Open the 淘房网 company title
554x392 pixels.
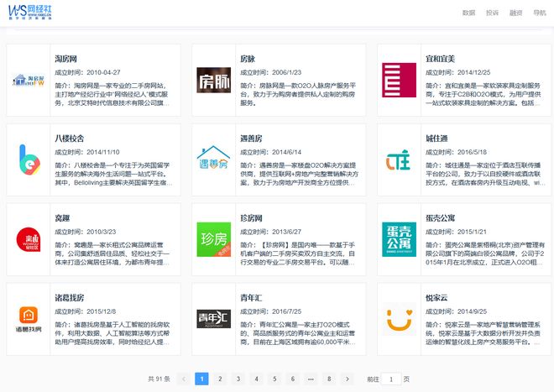pos(65,59)
